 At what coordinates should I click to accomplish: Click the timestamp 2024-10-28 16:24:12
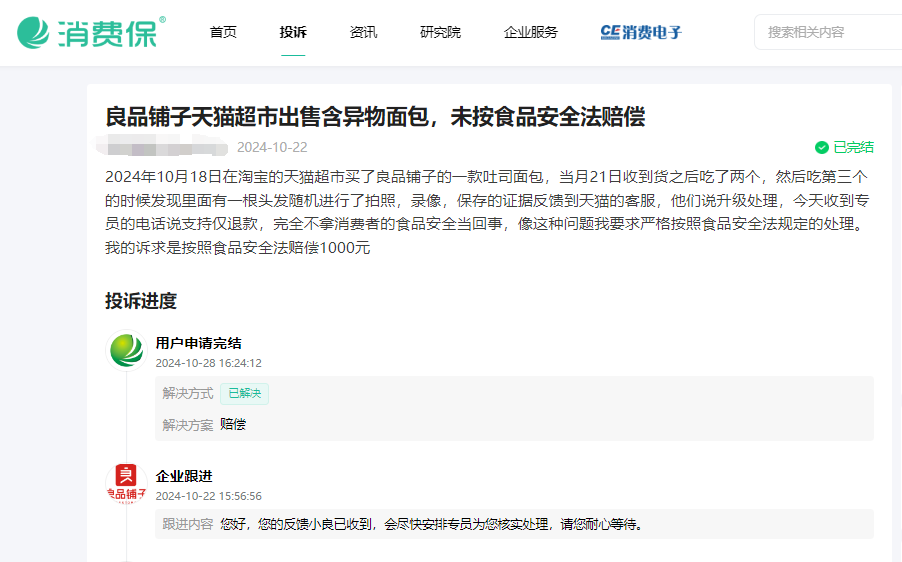[208, 363]
